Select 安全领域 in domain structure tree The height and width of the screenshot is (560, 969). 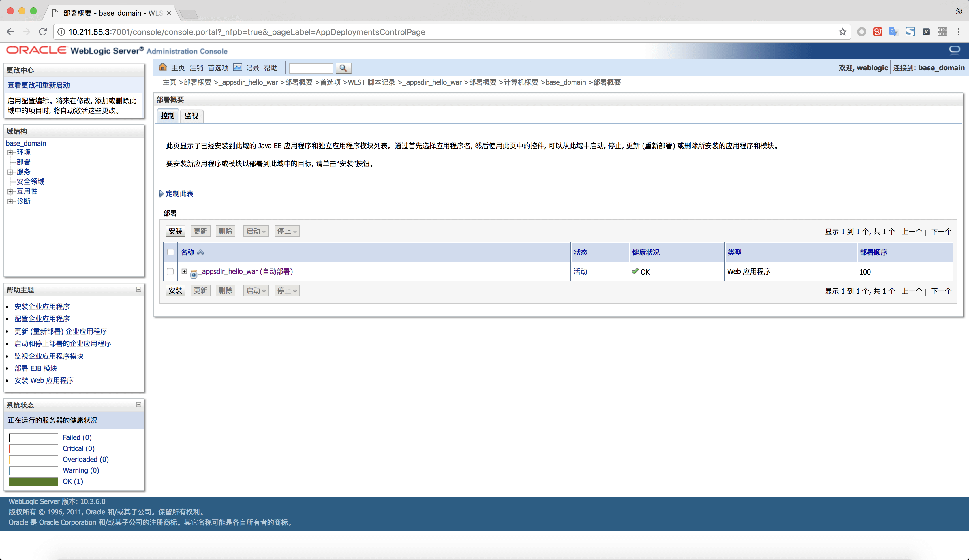30,182
